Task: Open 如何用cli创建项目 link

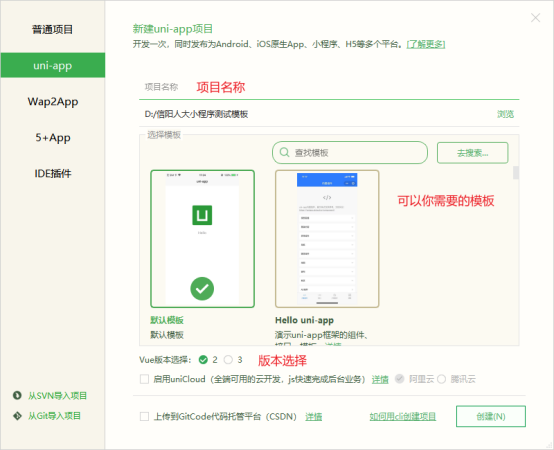Action: 402,417
